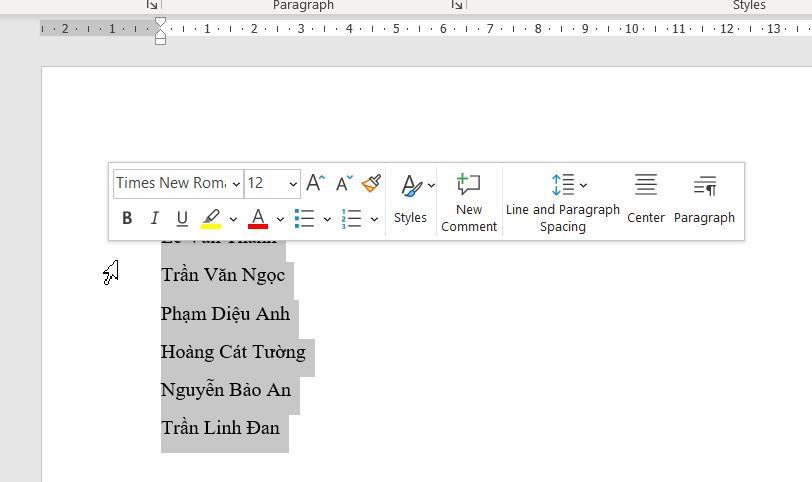
Task: Click the text Hoàng Cát Tường
Action: 233,352
